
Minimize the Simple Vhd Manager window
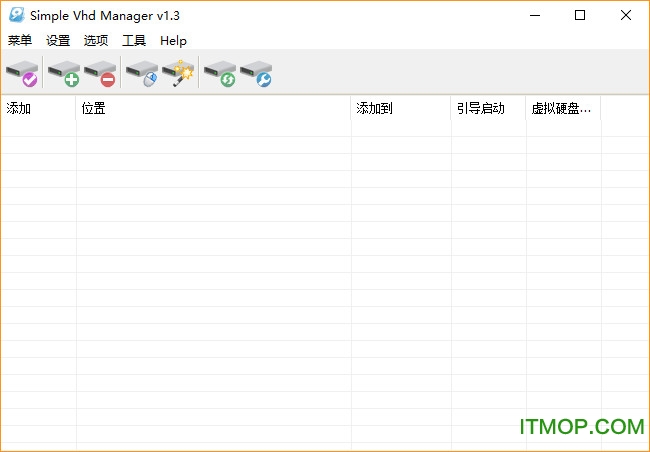click(535, 15)
